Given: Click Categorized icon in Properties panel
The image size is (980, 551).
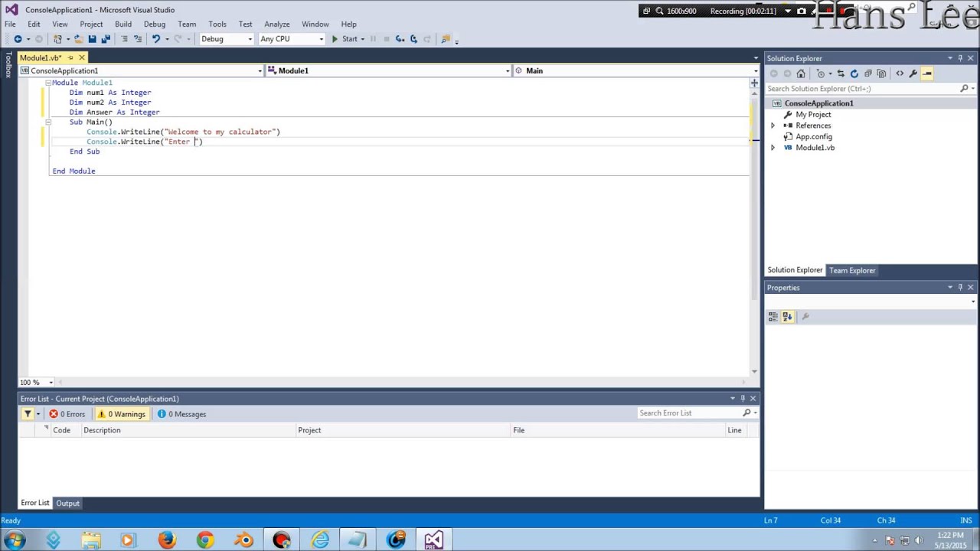Looking at the screenshot, I should pos(773,316).
